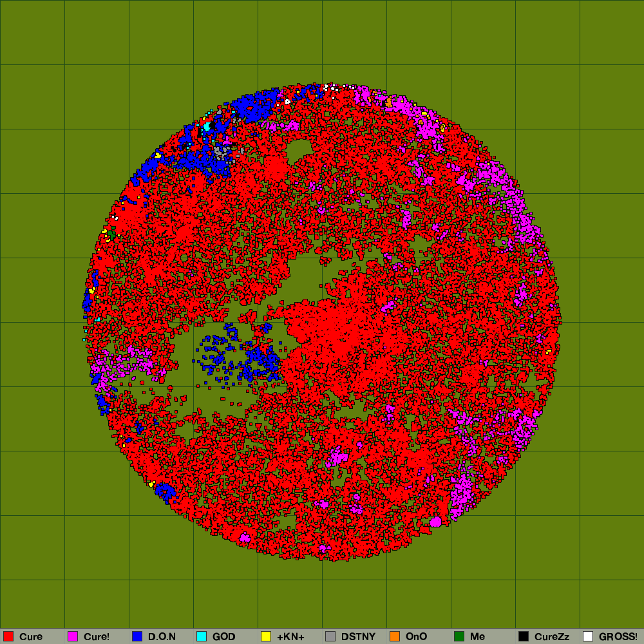Select the "GROSS!" legend label

coord(618,637)
